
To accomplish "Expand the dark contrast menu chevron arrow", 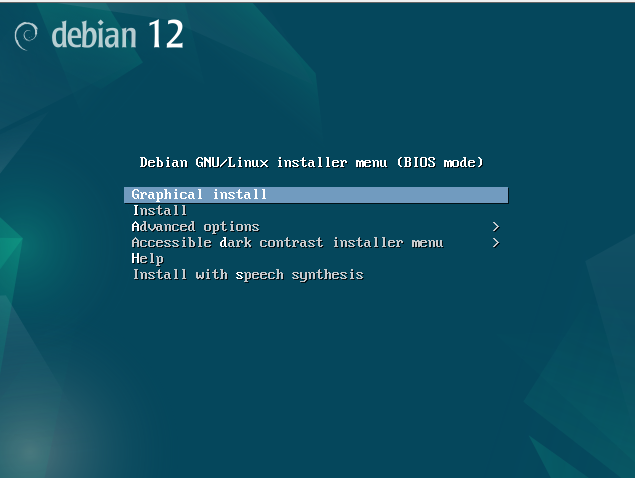I will (496, 243).
